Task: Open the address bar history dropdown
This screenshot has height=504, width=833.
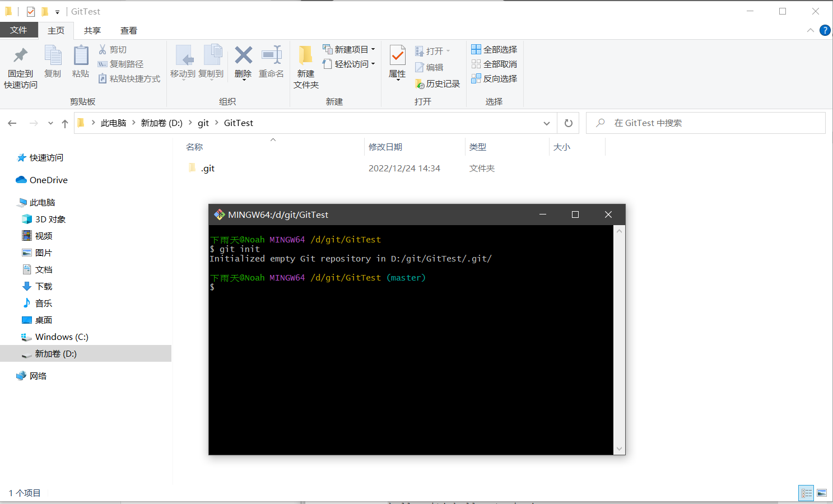Action: (547, 123)
